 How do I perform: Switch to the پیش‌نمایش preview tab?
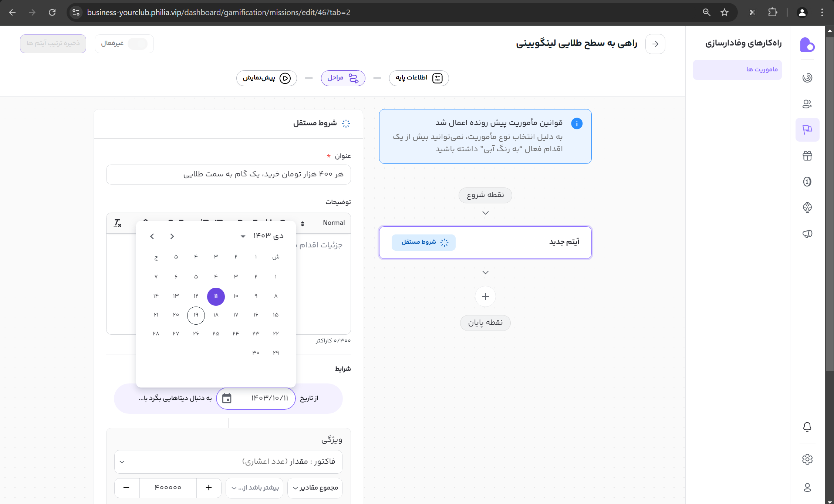(266, 78)
